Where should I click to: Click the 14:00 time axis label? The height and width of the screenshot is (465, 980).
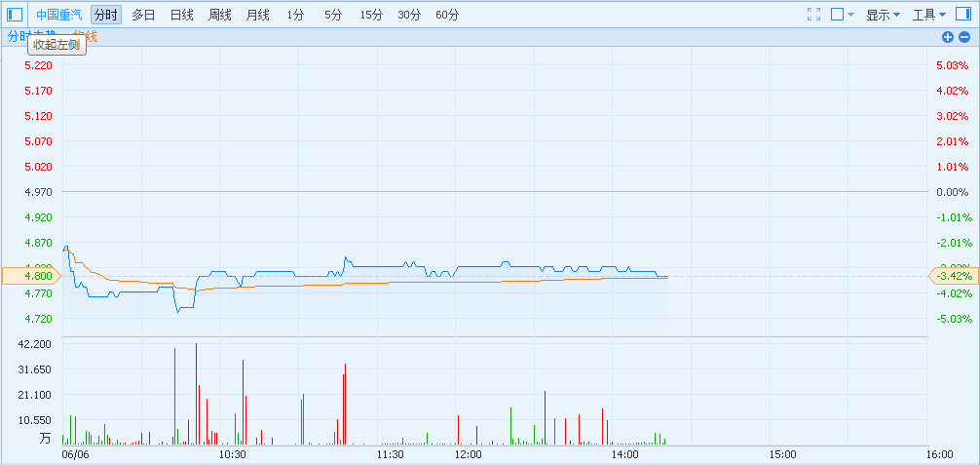pyautogui.click(x=625, y=454)
